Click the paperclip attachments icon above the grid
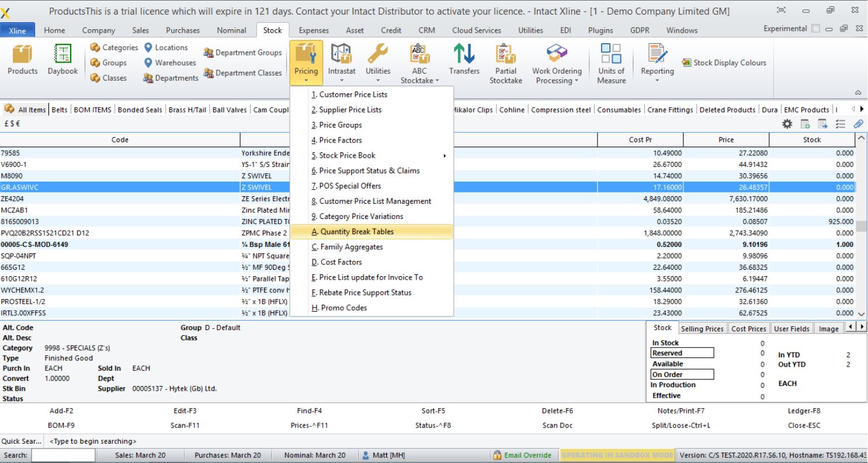This screenshot has height=463, width=868. [858, 123]
